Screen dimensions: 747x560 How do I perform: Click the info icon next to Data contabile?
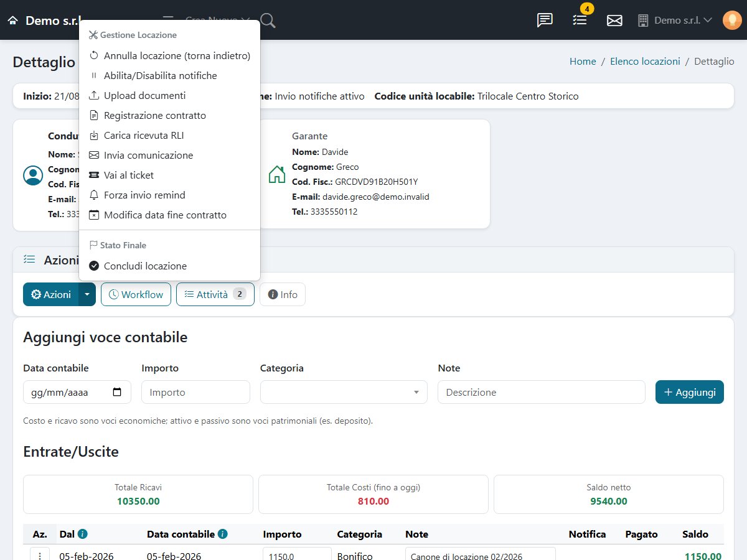click(x=223, y=534)
